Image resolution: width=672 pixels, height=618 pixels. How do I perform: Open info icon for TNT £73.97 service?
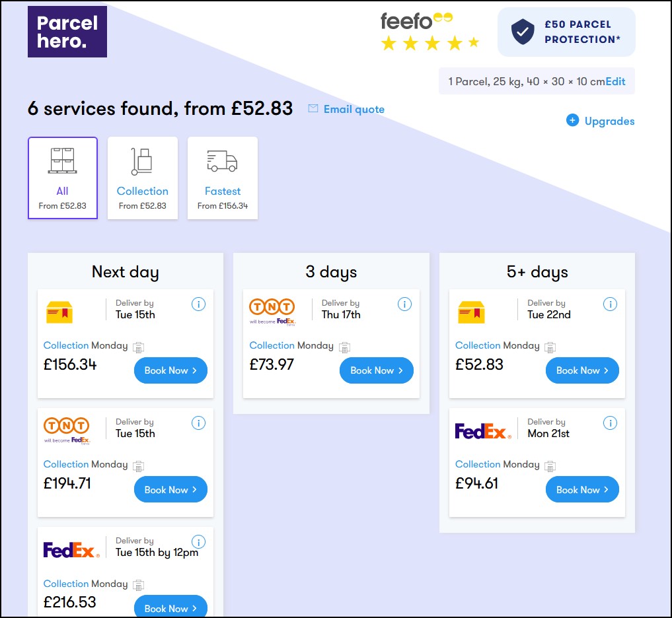pos(404,304)
